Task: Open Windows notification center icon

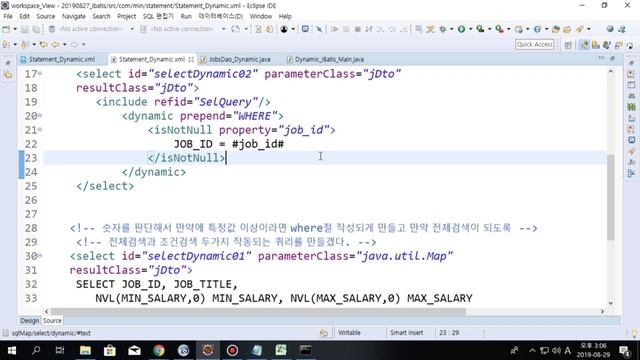Action: click(x=625, y=350)
